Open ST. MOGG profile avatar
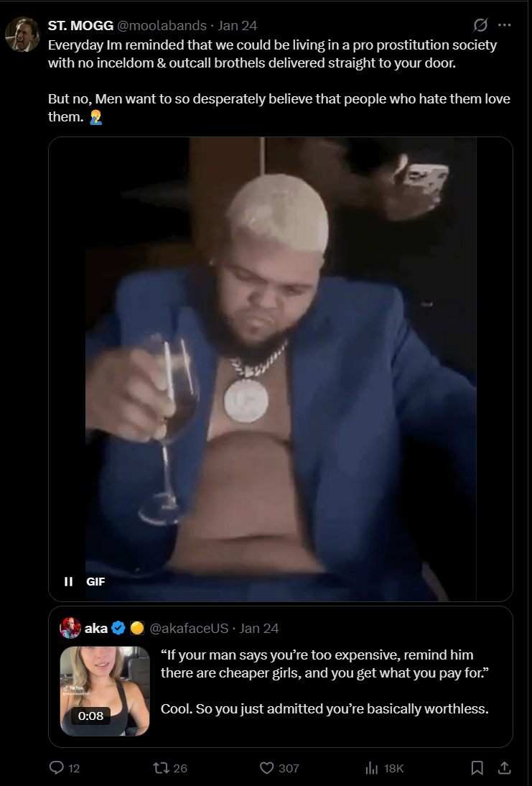This screenshot has height=786, width=532. (22, 34)
